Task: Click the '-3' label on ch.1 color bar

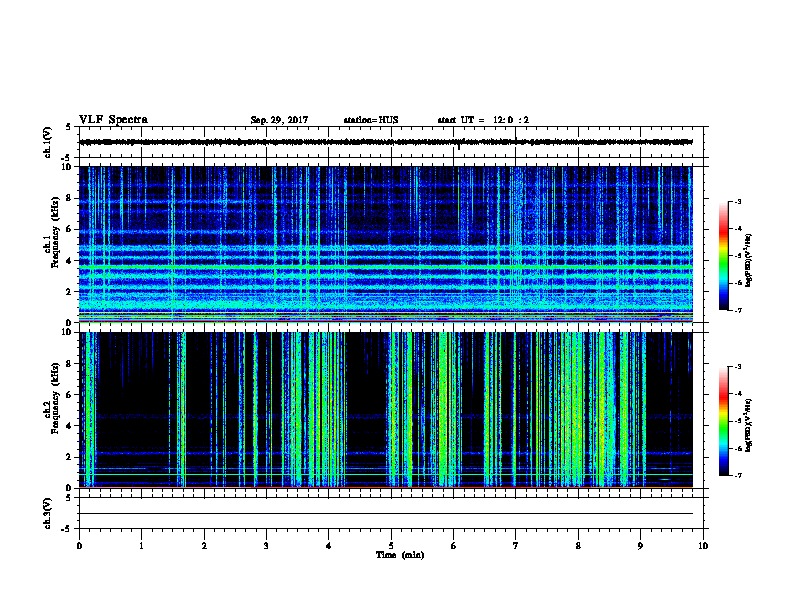Action: click(738, 201)
